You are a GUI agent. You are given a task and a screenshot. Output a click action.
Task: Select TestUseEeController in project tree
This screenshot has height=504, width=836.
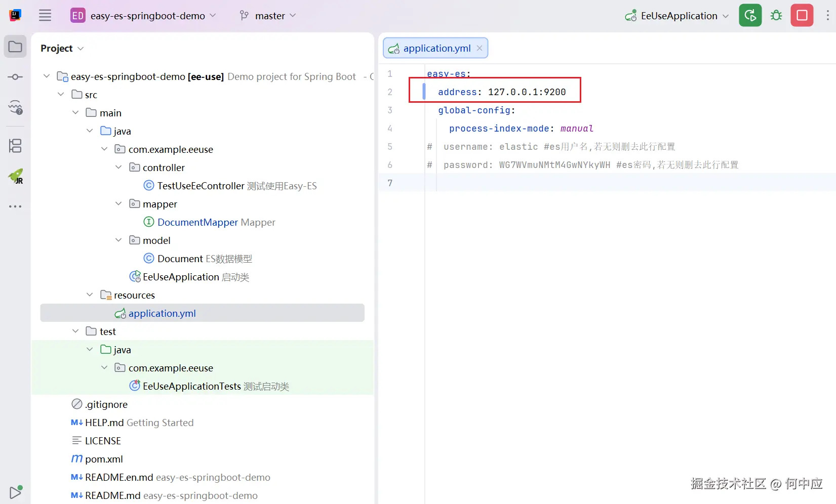coord(201,186)
